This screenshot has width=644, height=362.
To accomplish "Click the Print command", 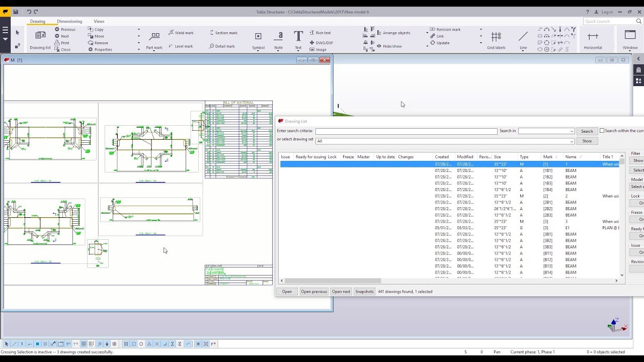I will 62,43.
